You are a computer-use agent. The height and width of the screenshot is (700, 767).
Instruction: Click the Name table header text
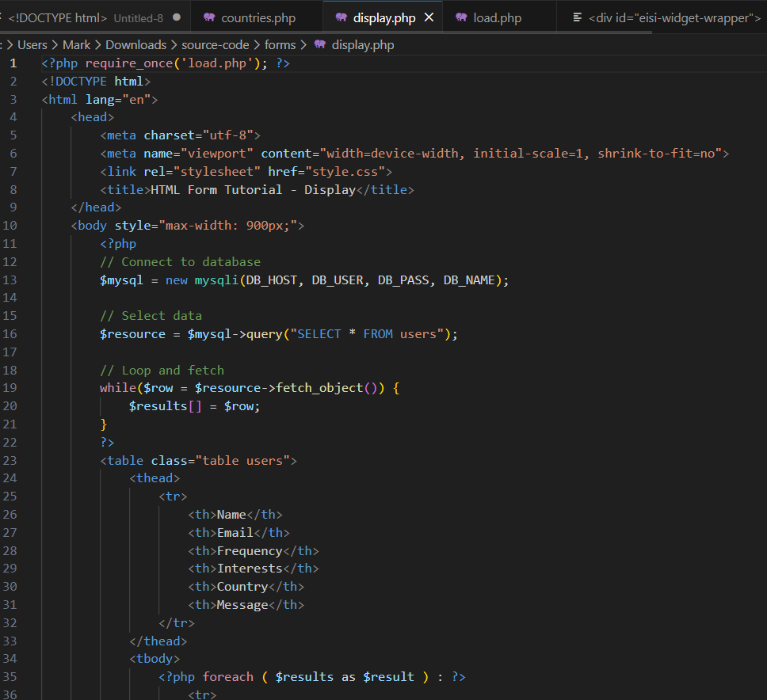point(231,514)
